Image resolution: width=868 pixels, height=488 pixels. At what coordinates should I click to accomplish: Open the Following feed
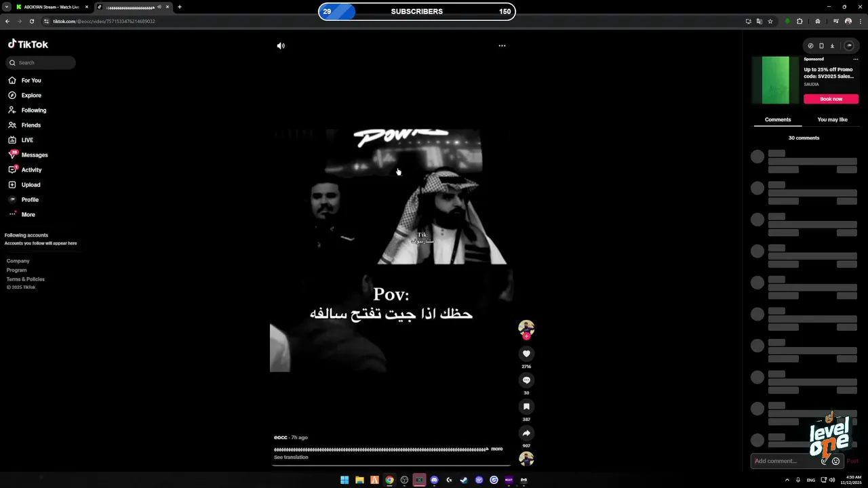[x=34, y=110]
